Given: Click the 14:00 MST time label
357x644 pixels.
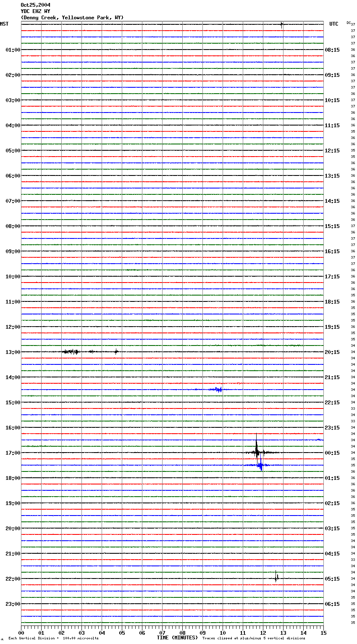Looking at the screenshot, I should 13,377.
